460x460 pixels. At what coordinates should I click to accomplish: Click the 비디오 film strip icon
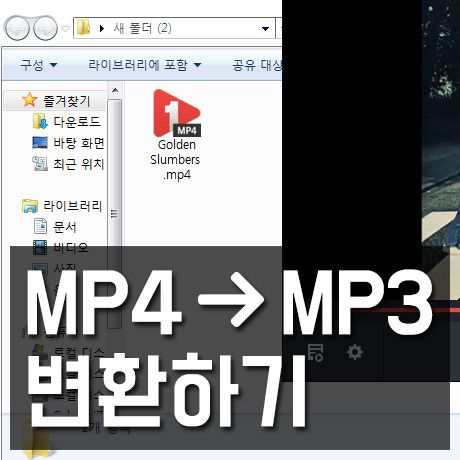40,248
